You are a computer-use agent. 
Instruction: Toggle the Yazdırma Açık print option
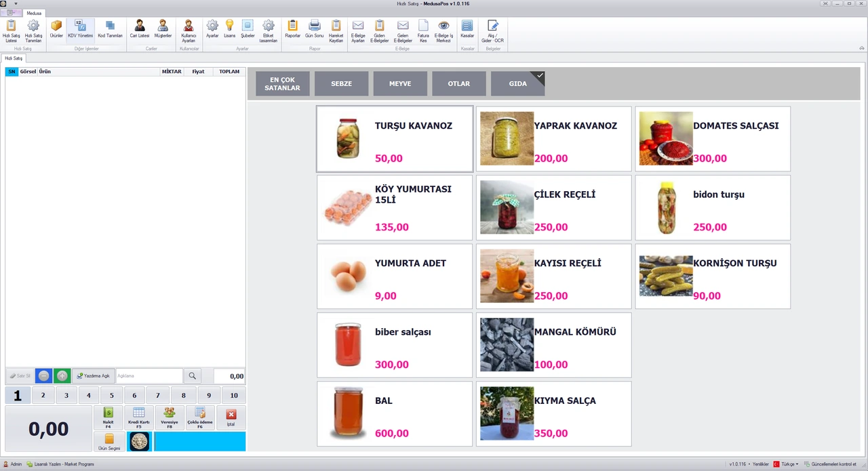[x=94, y=375]
